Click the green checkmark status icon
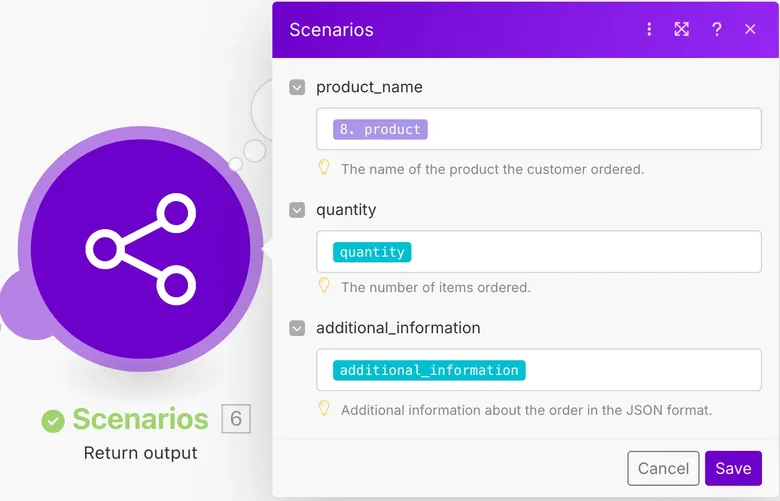Viewport: 780px width, 501px height. pos(53,421)
